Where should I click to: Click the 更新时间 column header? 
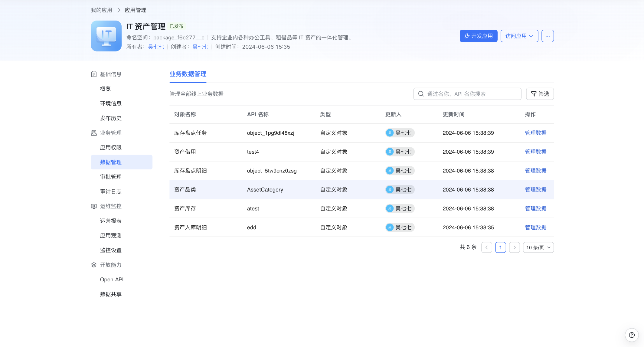[453, 114]
